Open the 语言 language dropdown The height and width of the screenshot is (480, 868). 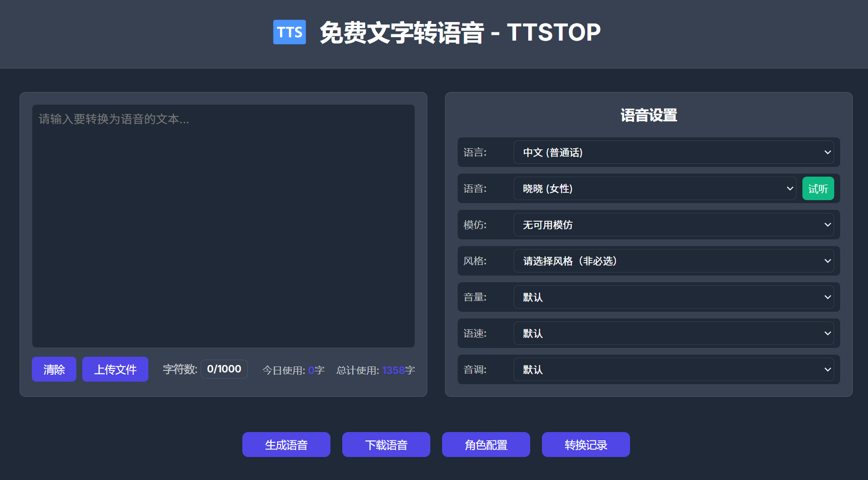click(674, 152)
